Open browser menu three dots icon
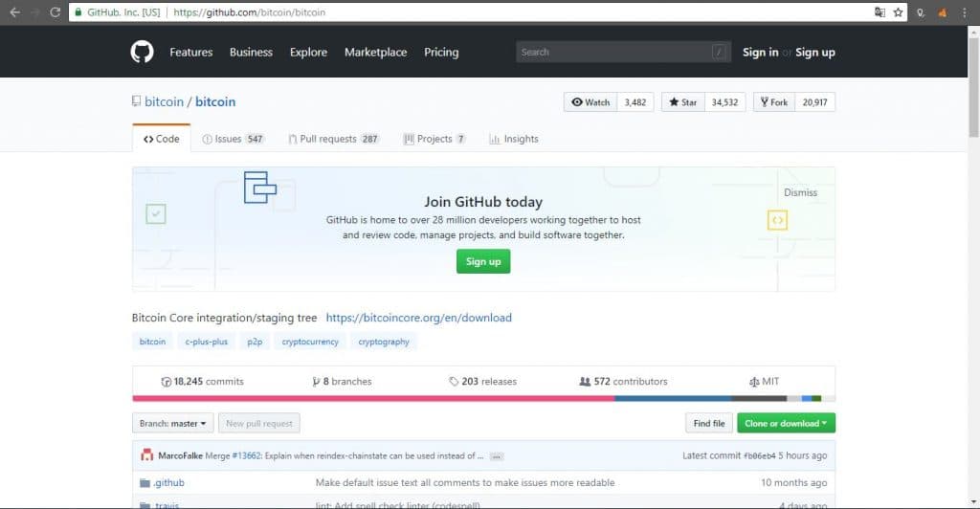Screen dimensions: 980x509 pos(965,11)
